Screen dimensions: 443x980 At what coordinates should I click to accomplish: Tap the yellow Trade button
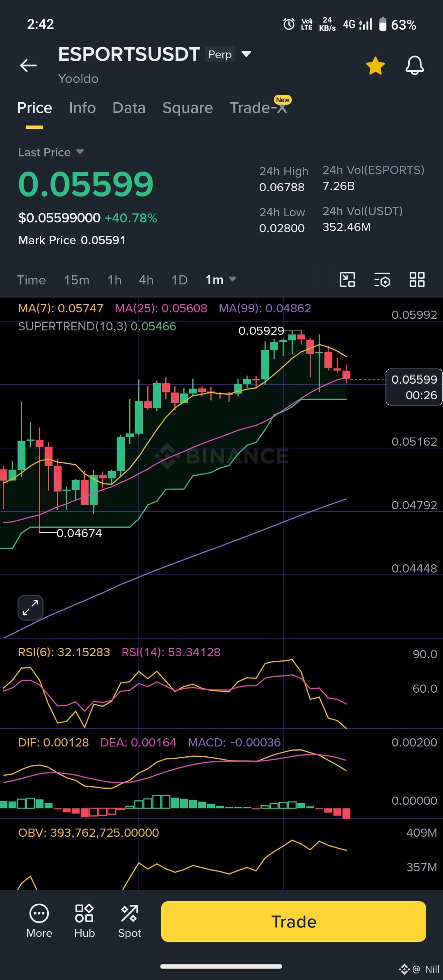[x=294, y=921]
